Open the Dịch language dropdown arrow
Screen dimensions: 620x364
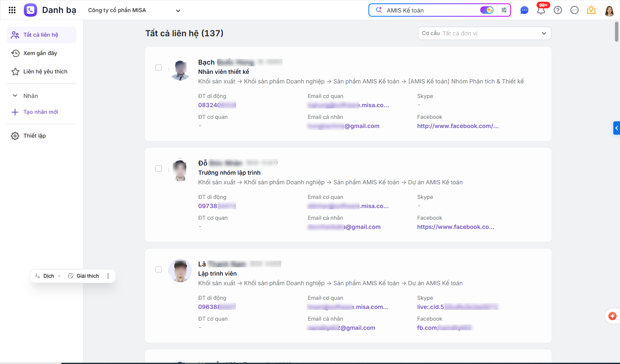click(x=59, y=276)
